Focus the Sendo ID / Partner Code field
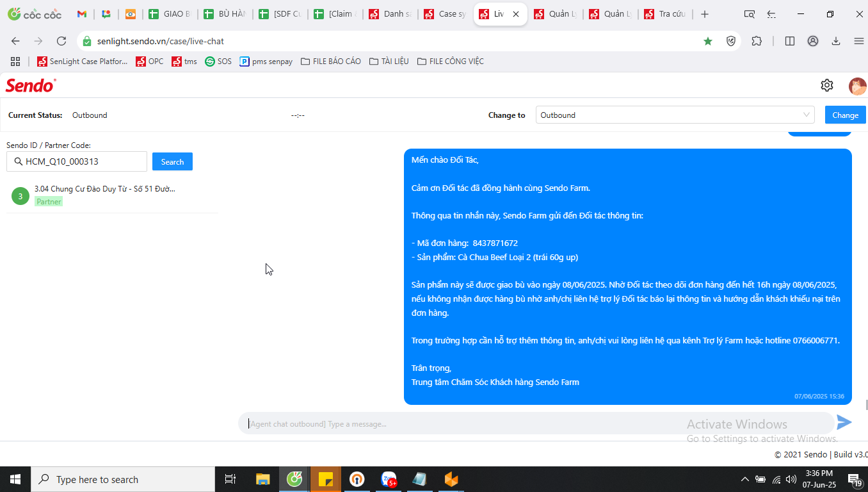The height and width of the screenshot is (492, 868). click(x=77, y=161)
